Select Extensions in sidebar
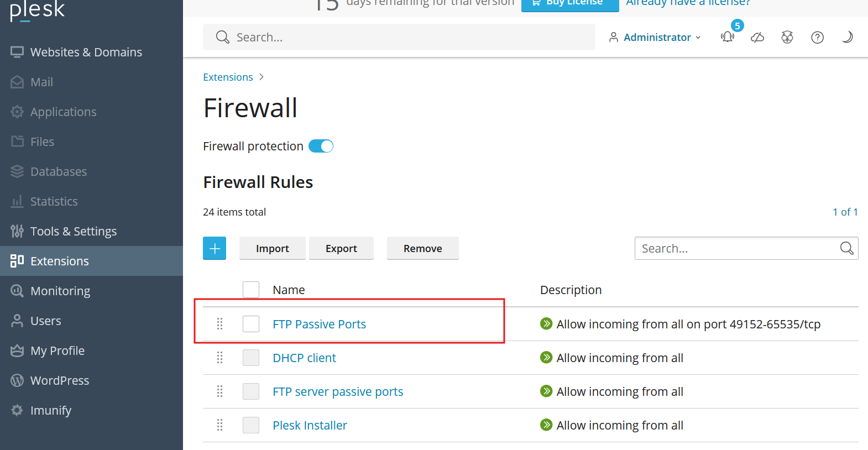This screenshot has height=450, width=868. pos(91,261)
